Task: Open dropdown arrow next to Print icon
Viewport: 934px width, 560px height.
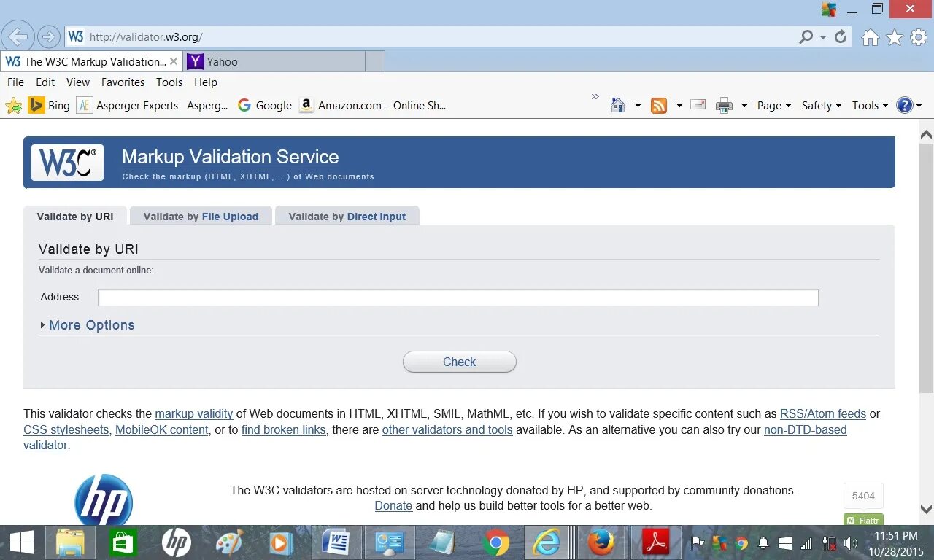Action: pos(744,106)
